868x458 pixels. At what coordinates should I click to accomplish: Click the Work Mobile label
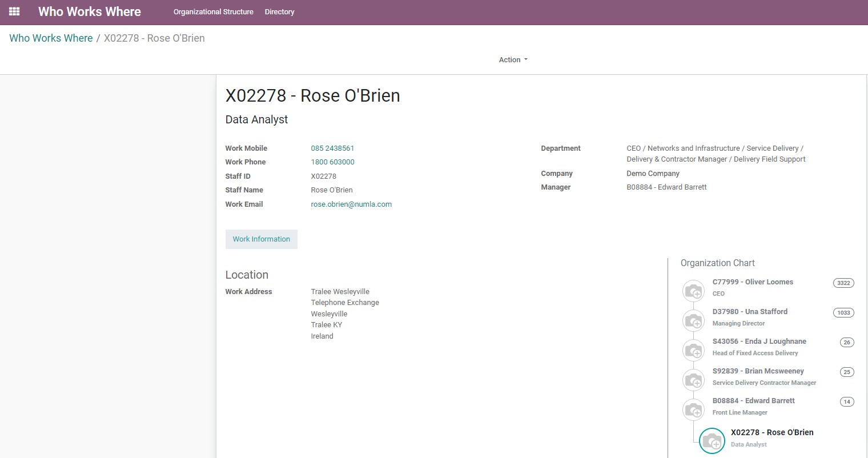point(246,148)
